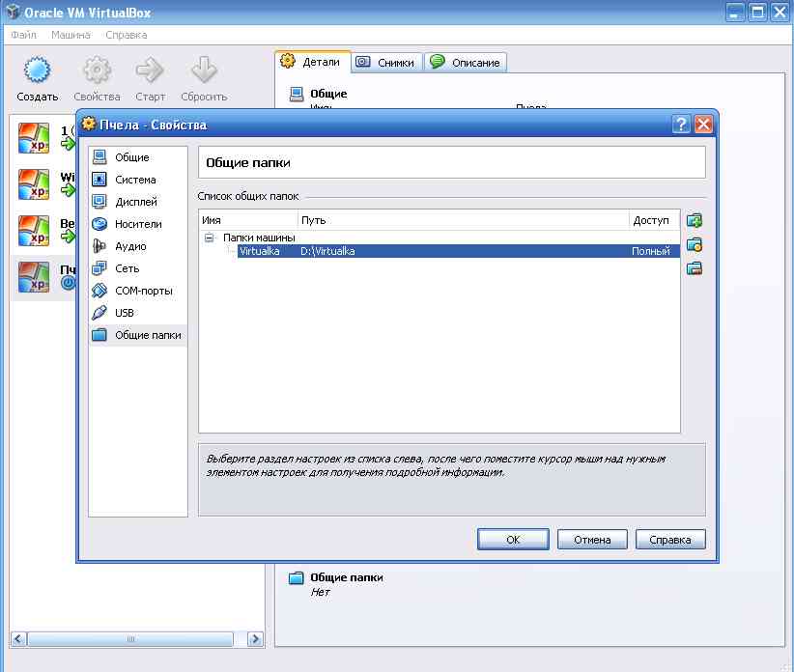Click the Путь column header
Viewport: 794px width, 672px height.
click(x=464, y=220)
